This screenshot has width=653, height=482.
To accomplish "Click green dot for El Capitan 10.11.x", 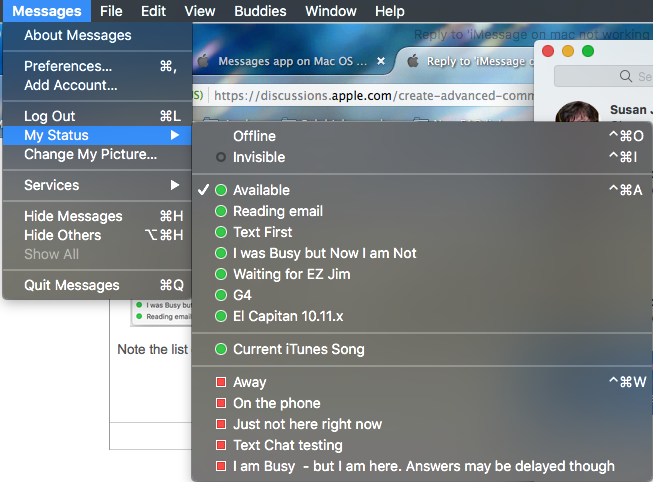I will (221, 316).
